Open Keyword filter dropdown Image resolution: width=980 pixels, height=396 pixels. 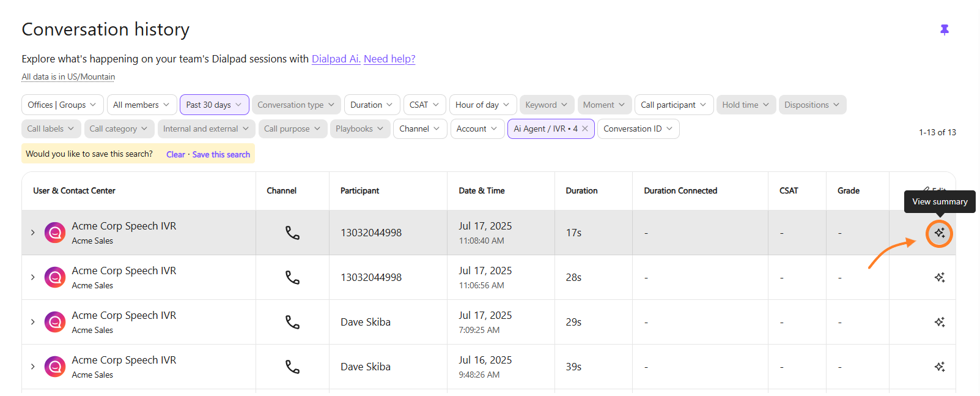(547, 105)
